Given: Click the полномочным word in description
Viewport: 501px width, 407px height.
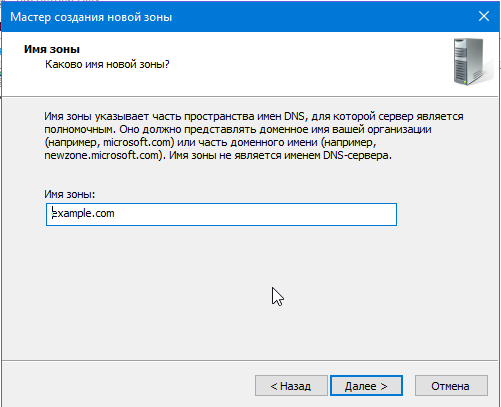Looking at the screenshot, I should point(79,129).
